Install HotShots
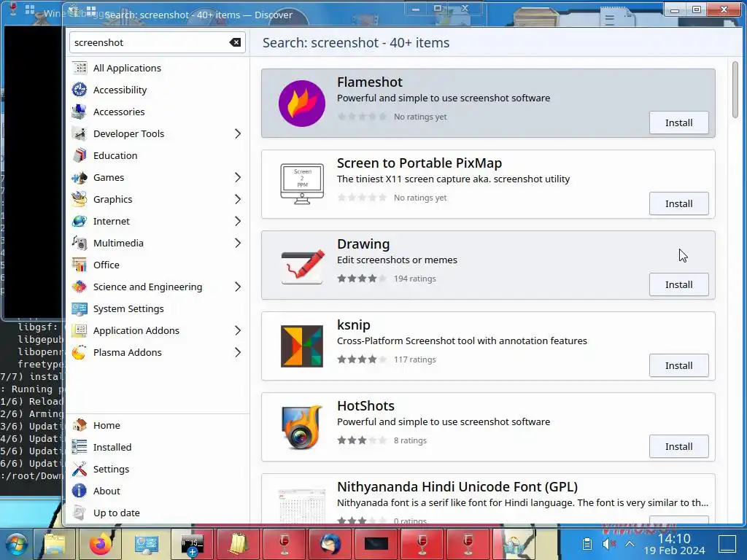Viewport: 747px width, 560px height. pyautogui.click(x=679, y=447)
